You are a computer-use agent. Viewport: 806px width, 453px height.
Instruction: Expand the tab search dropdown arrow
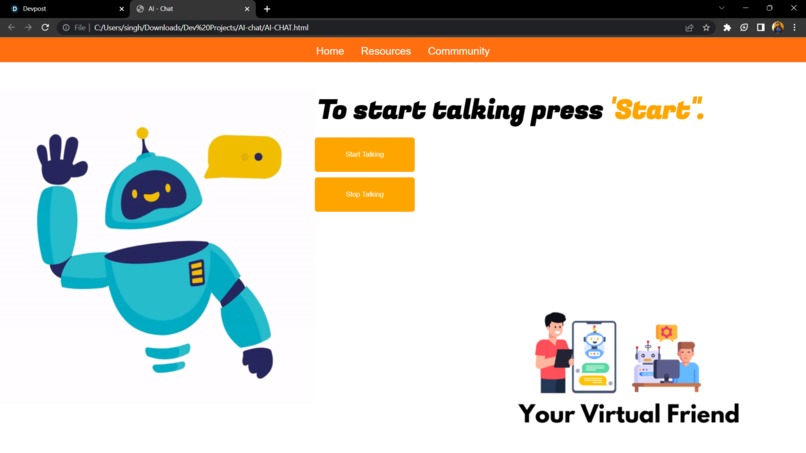pos(722,8)
